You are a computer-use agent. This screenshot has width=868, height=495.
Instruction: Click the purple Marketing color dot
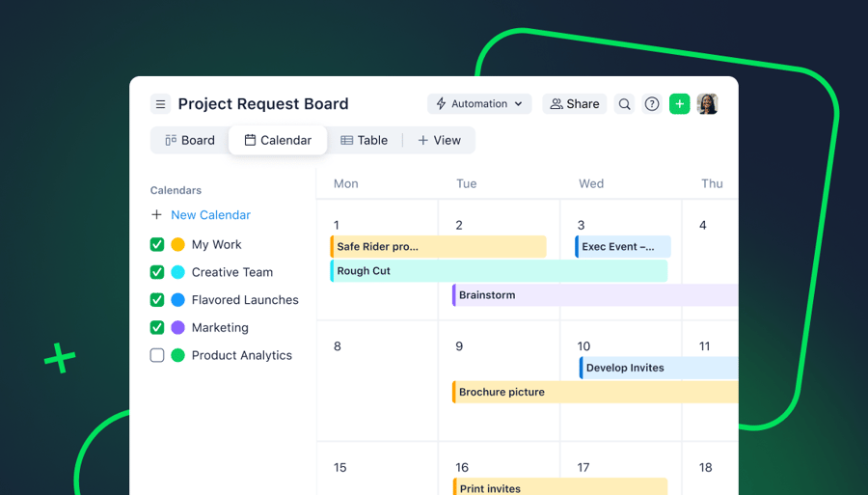[177, 328]
